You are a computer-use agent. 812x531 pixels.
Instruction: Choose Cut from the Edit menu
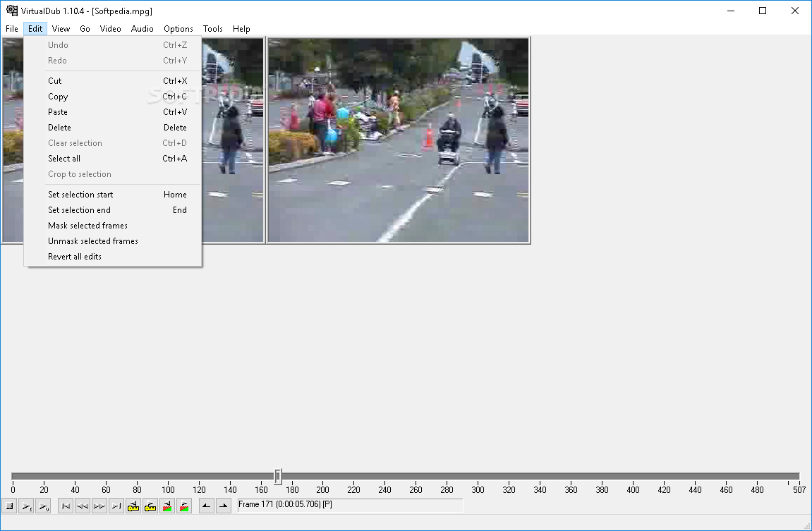coord(113,80)
